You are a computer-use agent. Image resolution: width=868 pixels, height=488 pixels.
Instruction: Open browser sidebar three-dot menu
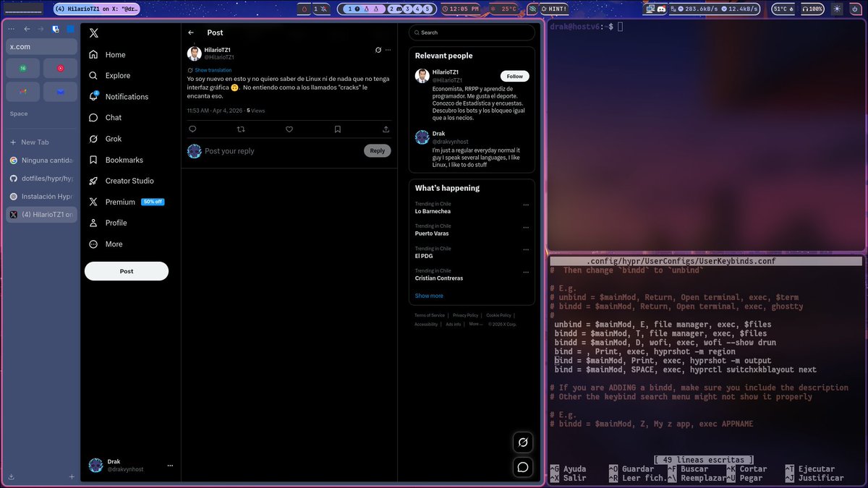click(x=11, y=29)
